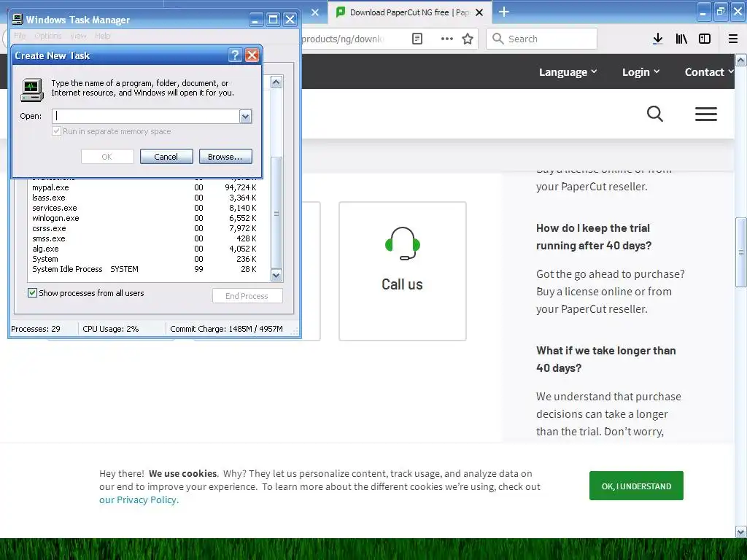Select winlogon.exe process row

click(144, 218)
